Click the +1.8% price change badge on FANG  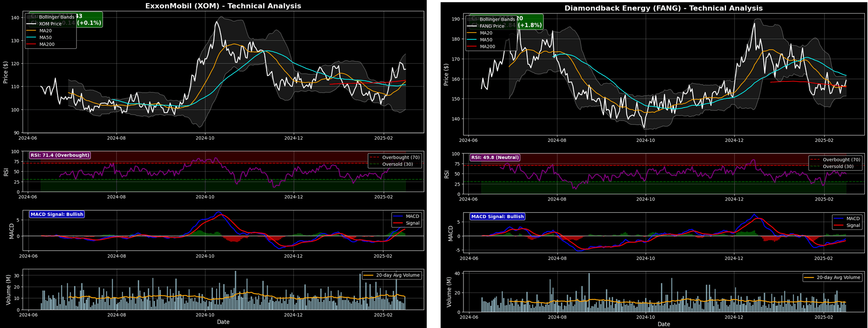530,25
